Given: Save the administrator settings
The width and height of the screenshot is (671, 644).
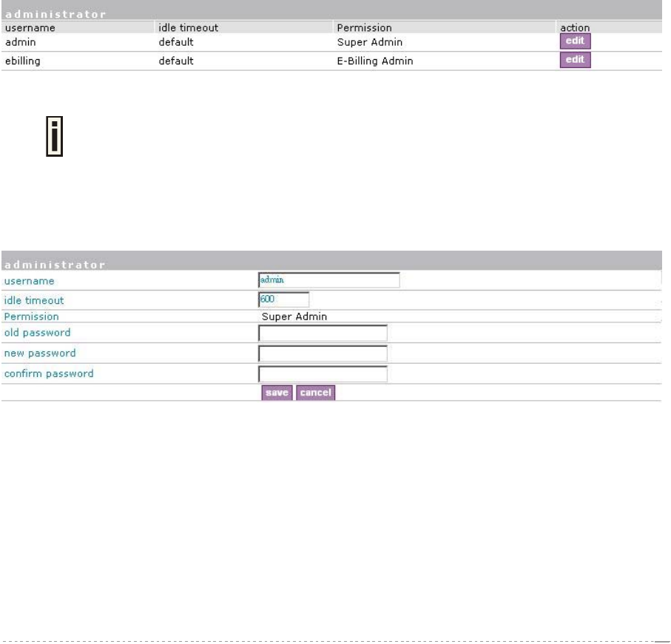Looking at the screenshot, I should tap(277, 393).
